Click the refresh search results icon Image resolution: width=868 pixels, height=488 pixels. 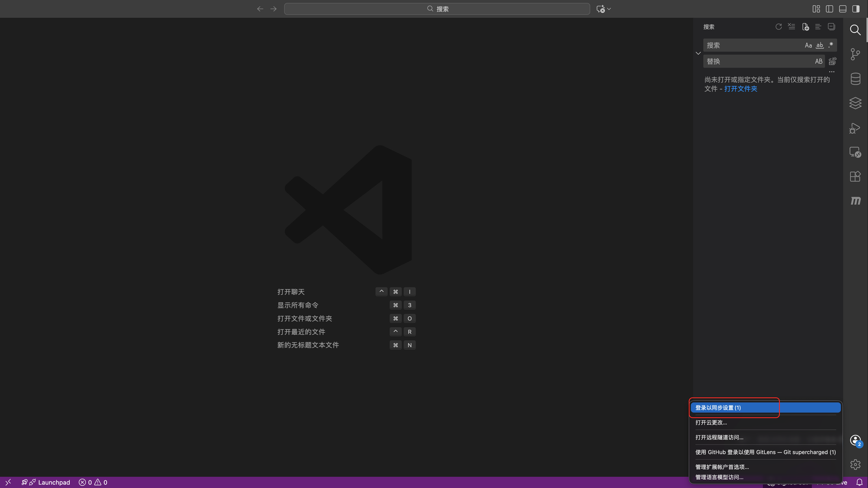tap(779, 27)
